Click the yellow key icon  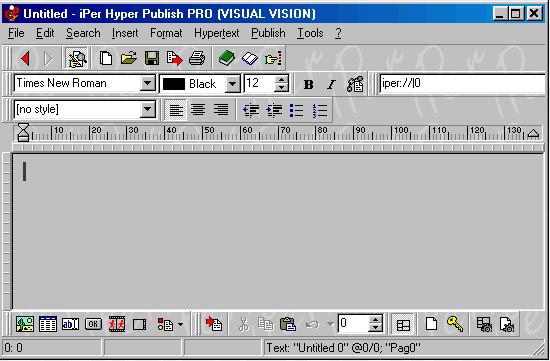[455, 323]
